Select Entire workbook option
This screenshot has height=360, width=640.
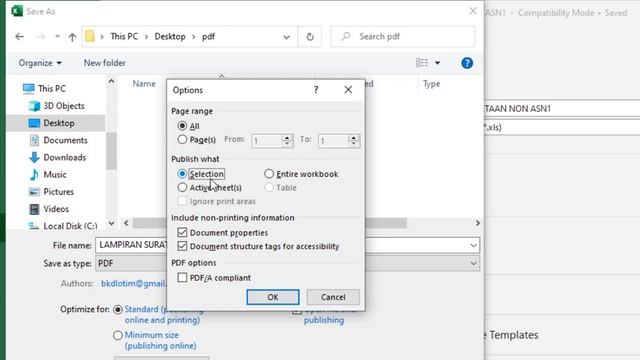coord(269,174)
